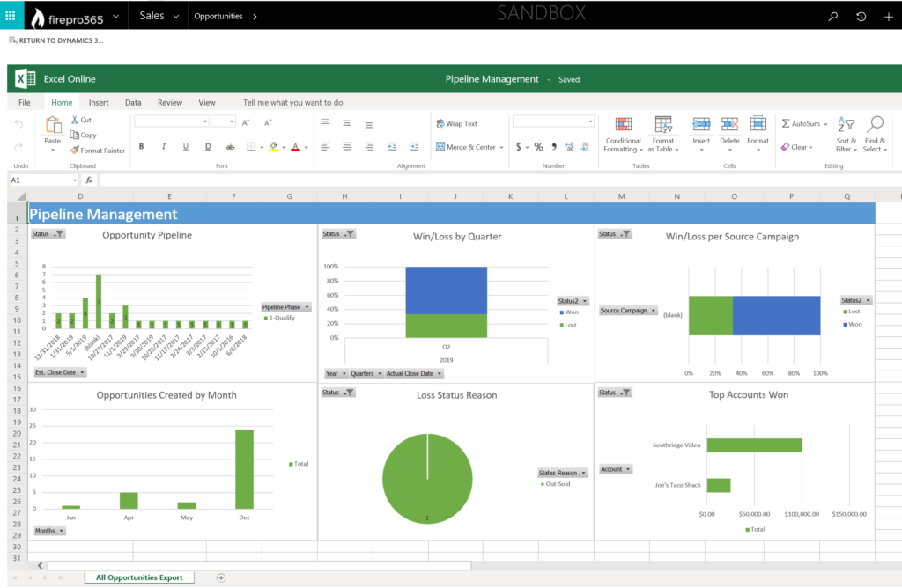
Task: Click the Tell me what you want box
Action: tap(293, 102)
